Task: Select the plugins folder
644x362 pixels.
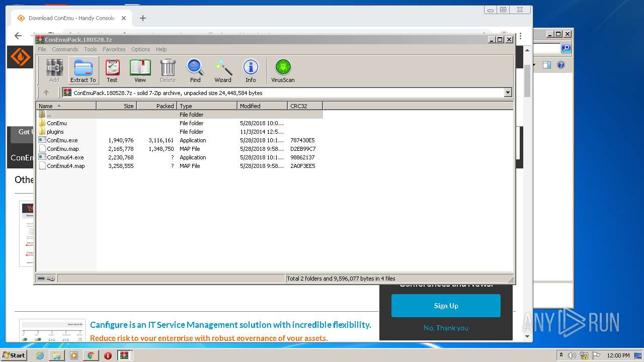Action: click(x=179, y=132)
